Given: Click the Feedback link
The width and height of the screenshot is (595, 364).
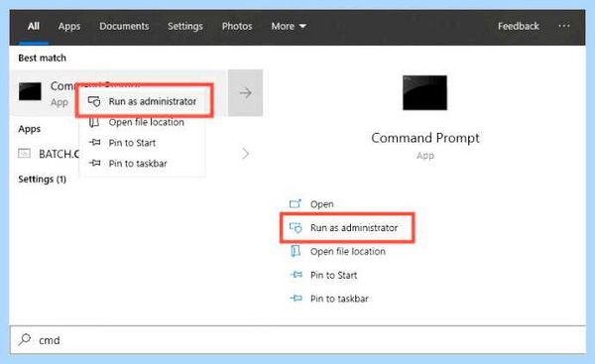Looking at the screenshot, I should (x=519, y=26).
